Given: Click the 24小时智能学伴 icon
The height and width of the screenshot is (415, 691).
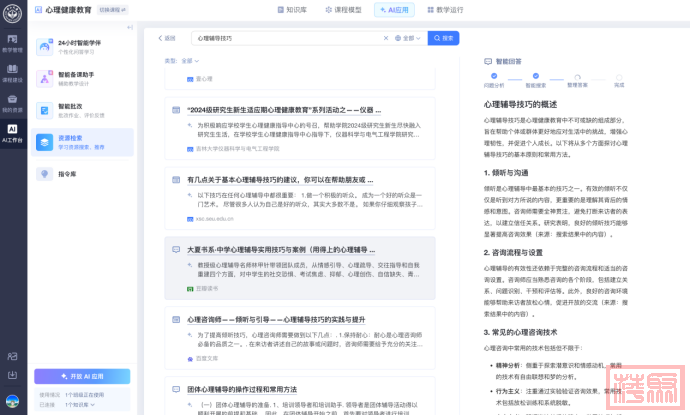Looking at the screenshot, I should click(x=45, y=47).
